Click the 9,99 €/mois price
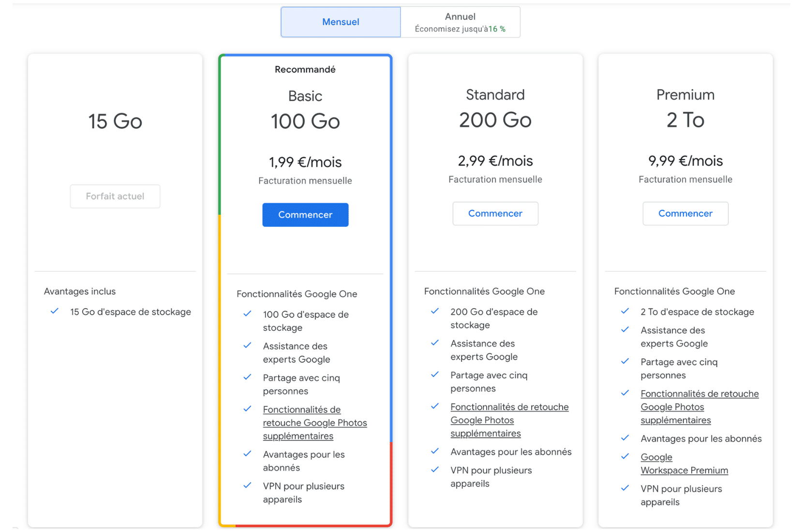This screenshot has width=803, height=532. coord(685,161)
